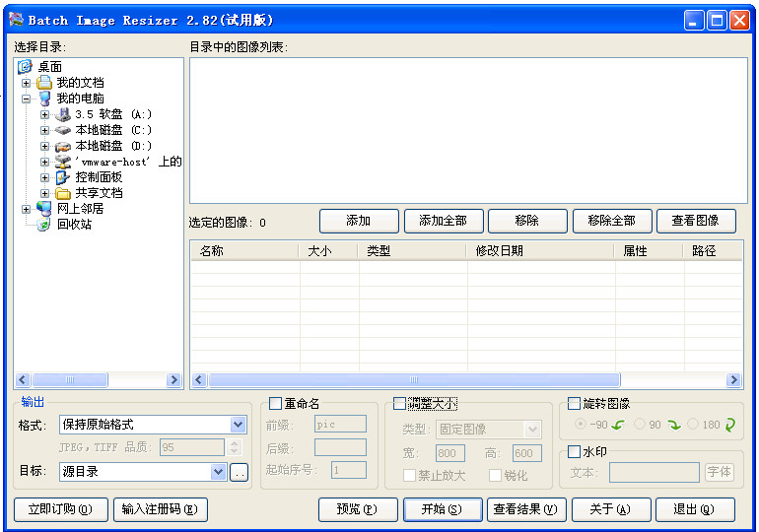Click the 退出(Q) exit button
The width and height of the screenshot is (759, 532).
(x=695, y=509)
